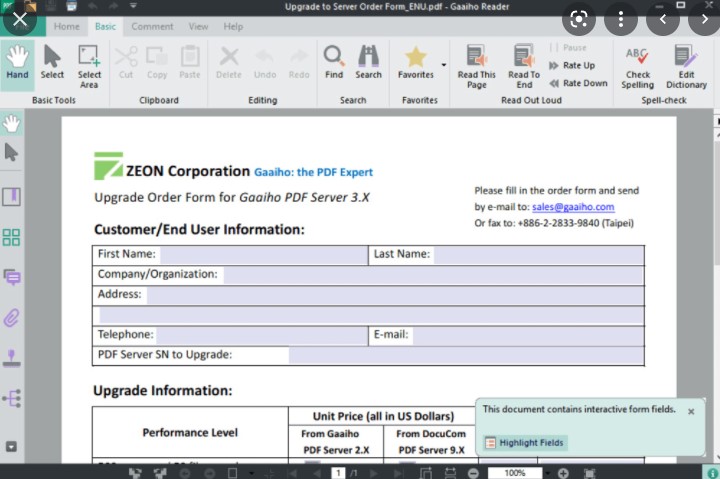Click the sales@gaaiho.com email link
This screenshot has height=479, width=720.
(x=573, y=207)
